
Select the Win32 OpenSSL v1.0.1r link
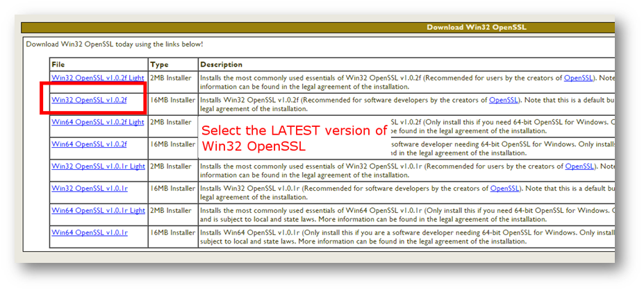point(90,189)
